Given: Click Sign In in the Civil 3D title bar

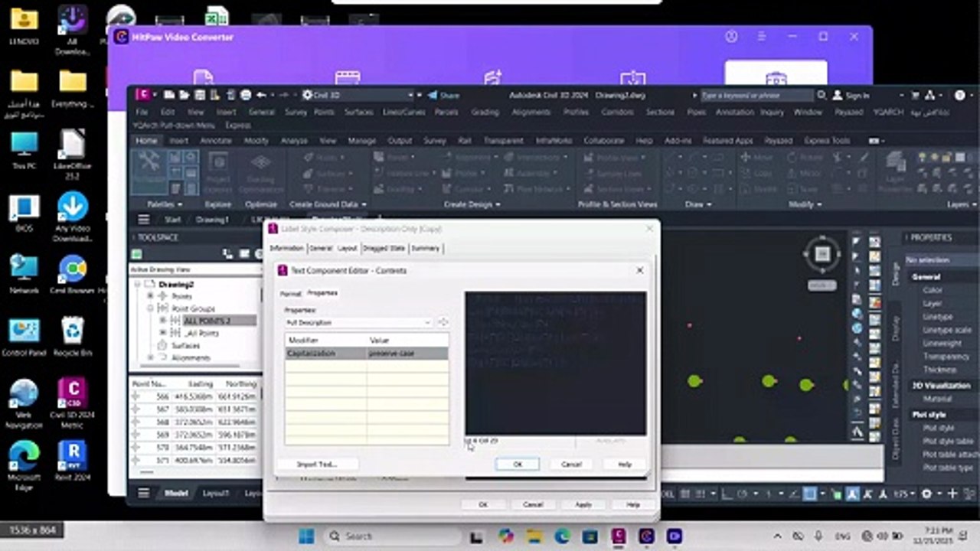Looking at the screenshot, I should pyautogui.click(x=851, y=95).
